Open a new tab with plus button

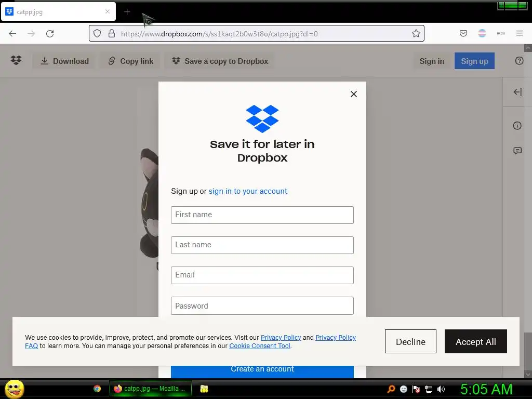tap(127, 12)
